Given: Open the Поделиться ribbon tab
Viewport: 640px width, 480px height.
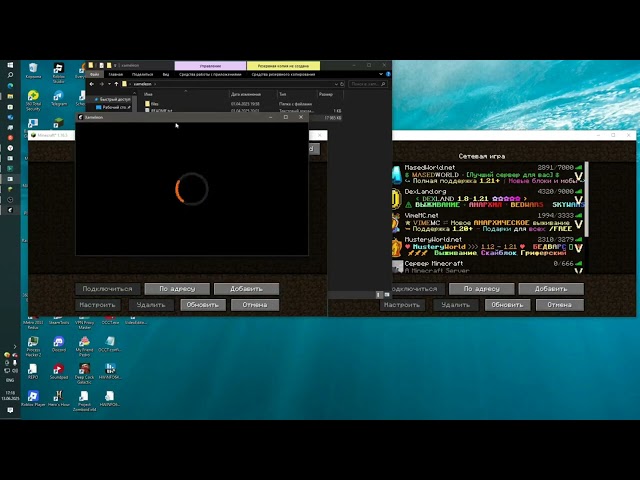Looking at the screenshot, I should 142,74.
